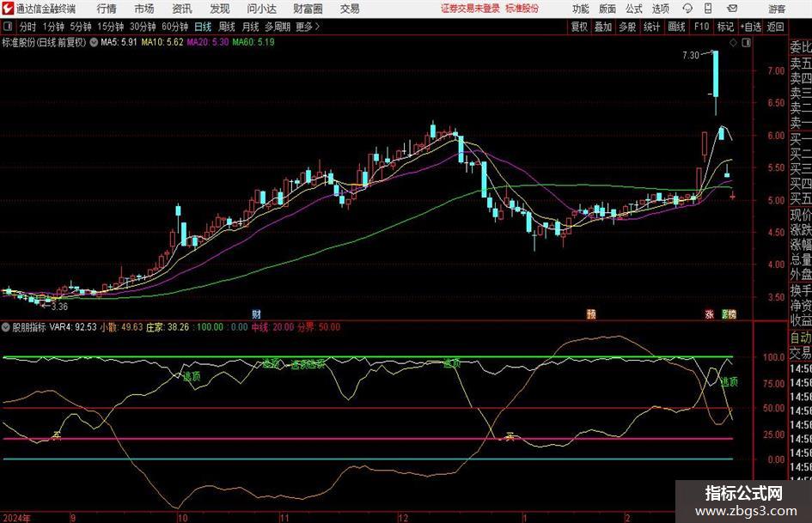Click the 财 marker below the chart
The image size is (812, 523).
(256, 313)
